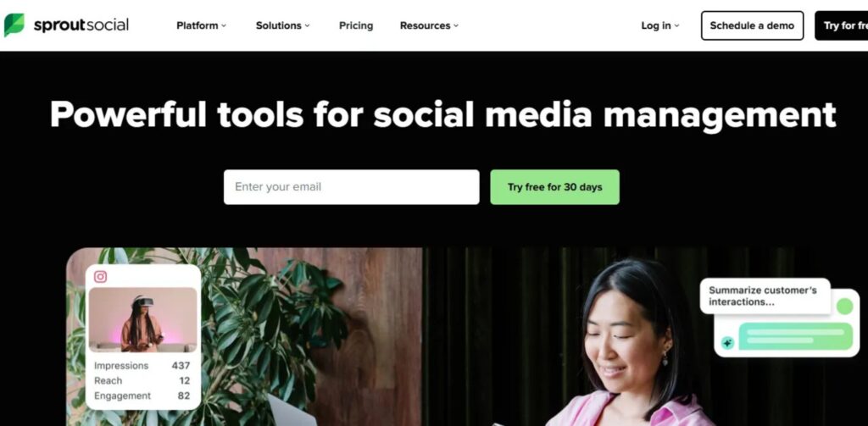Go to the Pricing page

tap(356, 25)
